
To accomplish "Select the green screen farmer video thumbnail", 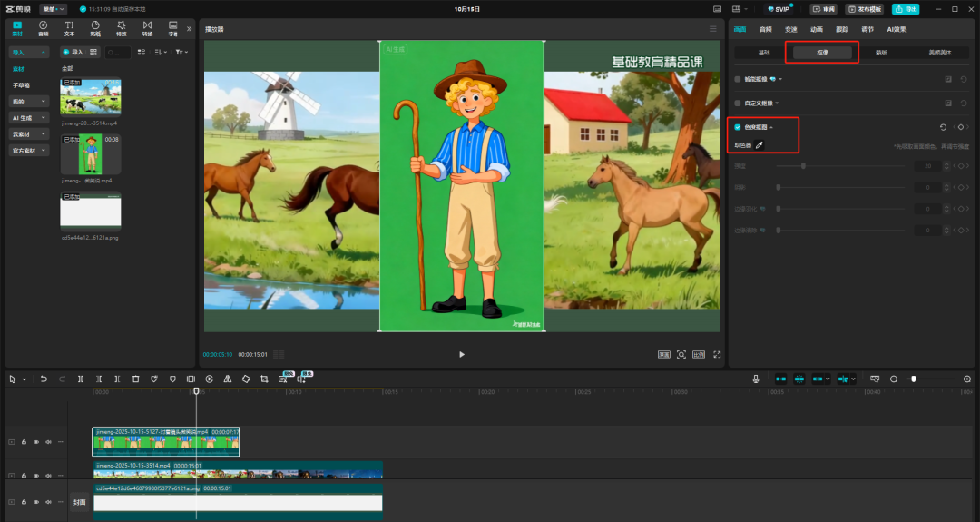I will pyautogui.click(x=90, y=154).
